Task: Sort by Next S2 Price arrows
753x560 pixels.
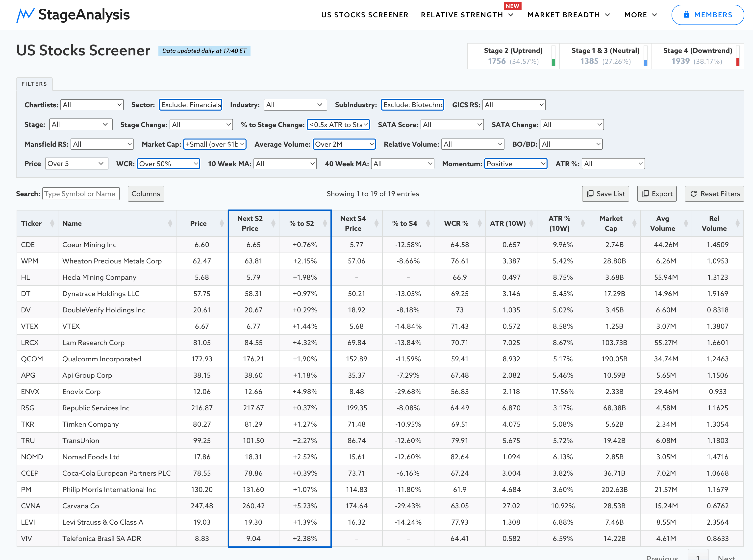Action: pos(273,223)
